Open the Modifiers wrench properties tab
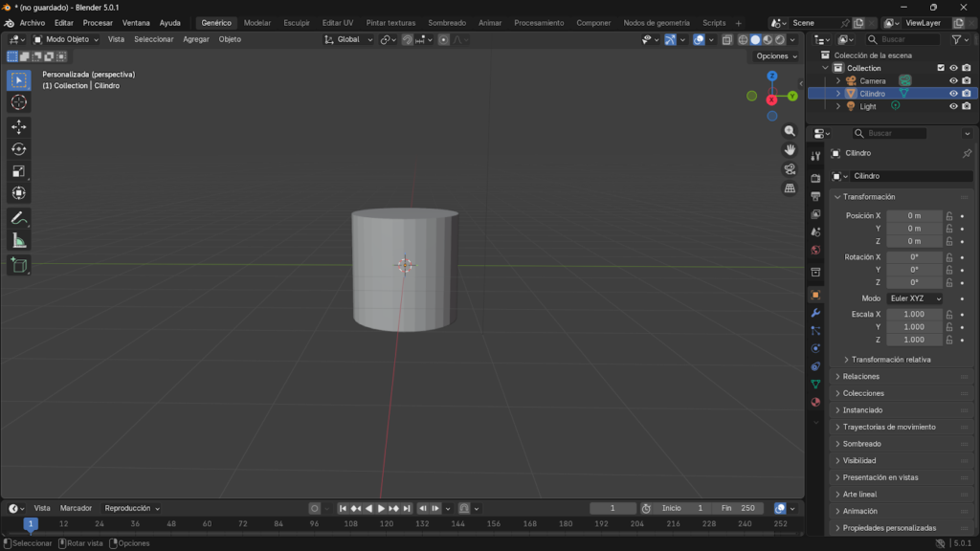This screenshot has height=551, width=980. [x=815, y=313]
